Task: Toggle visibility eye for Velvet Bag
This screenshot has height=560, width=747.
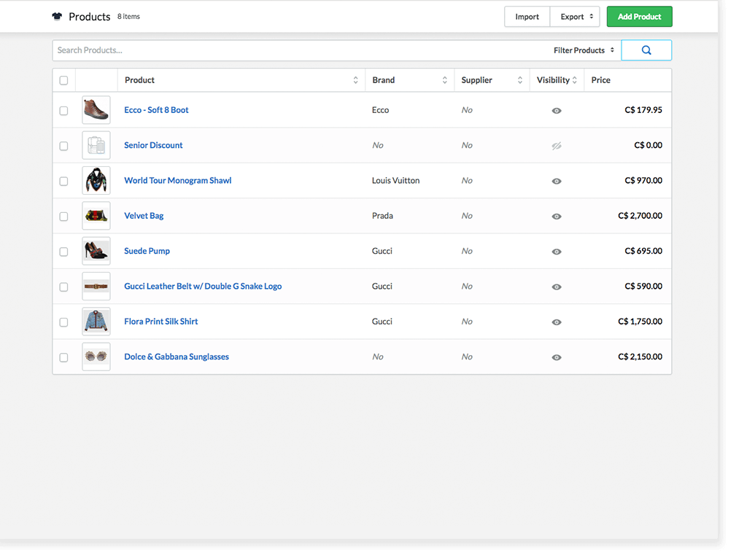Action: [x=557, y=216]
